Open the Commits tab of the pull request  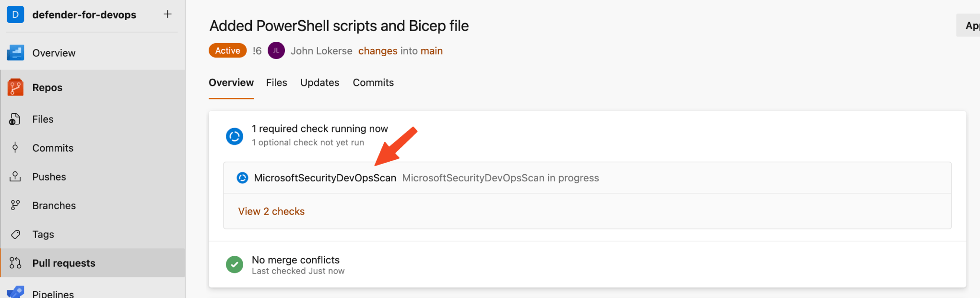373,82
